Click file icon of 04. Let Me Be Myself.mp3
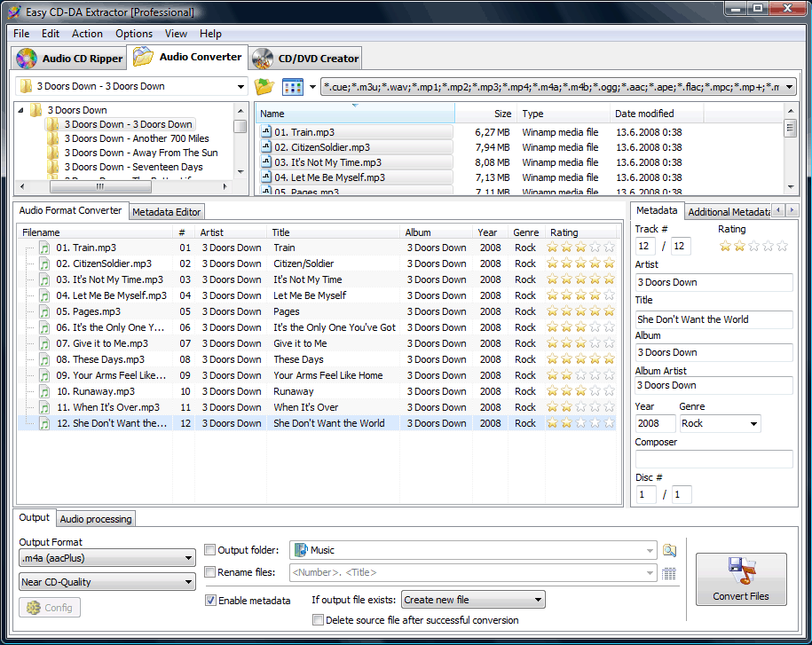The image size is (812, 645). [266, 177]
